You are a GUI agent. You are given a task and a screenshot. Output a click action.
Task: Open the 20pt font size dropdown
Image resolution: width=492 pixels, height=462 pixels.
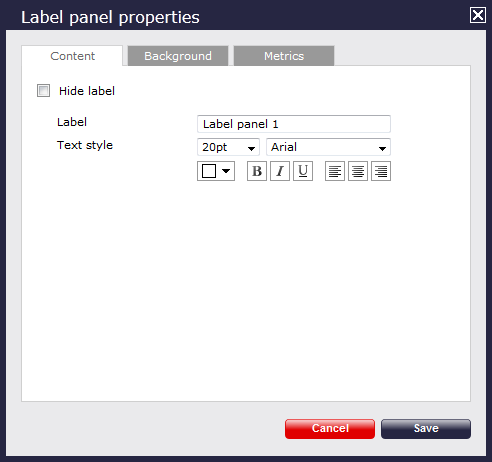pyautogui.click(x=228, y=147)
